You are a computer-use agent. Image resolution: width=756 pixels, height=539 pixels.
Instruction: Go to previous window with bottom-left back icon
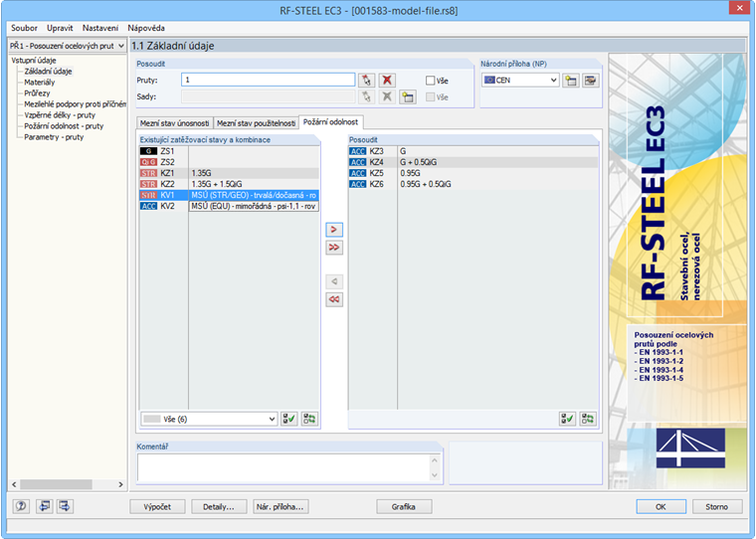tap(45, 506)
